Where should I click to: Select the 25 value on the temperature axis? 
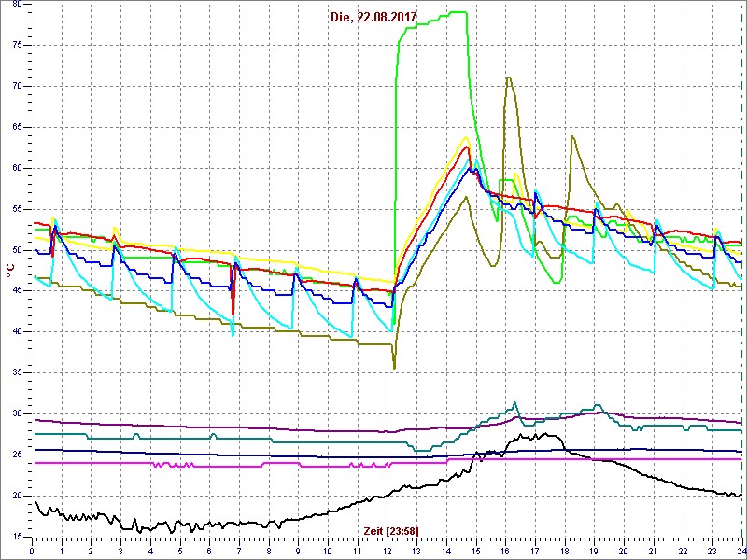pos(17,455)
